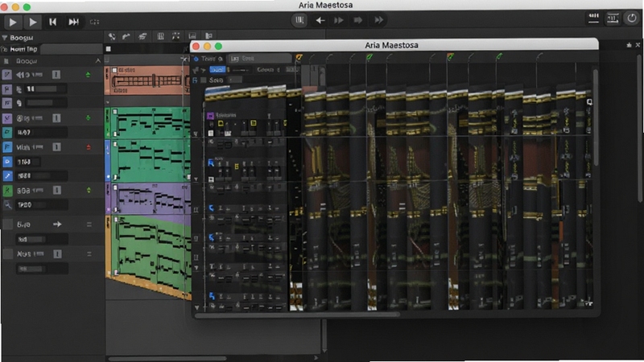Click first tool icon above track area

coord(112,36)
